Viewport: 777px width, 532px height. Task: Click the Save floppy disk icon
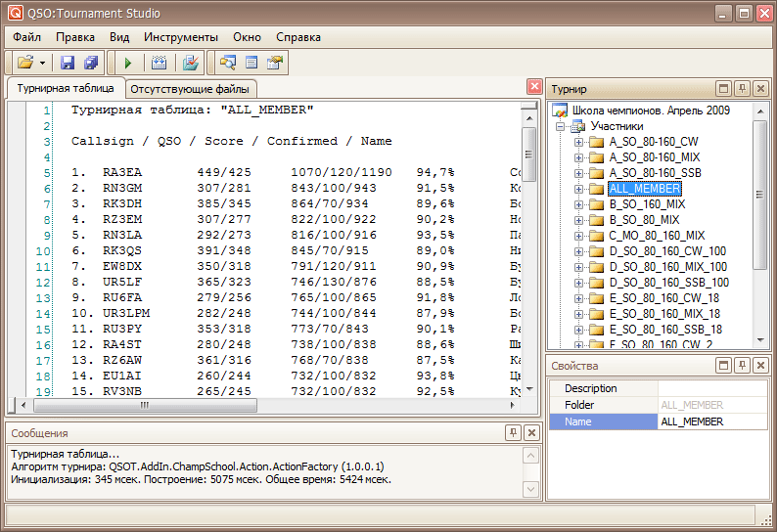(68, 63)
